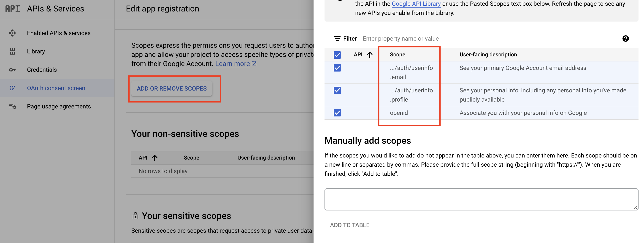Open the Credentials section
The height and width of the screenshot is (243, 644).
pos(42,70)
